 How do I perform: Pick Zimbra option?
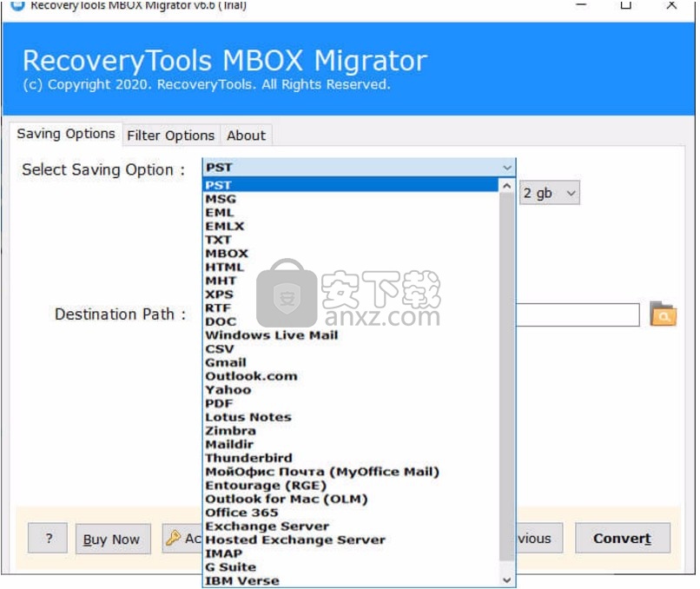click(x=351, y=431)
